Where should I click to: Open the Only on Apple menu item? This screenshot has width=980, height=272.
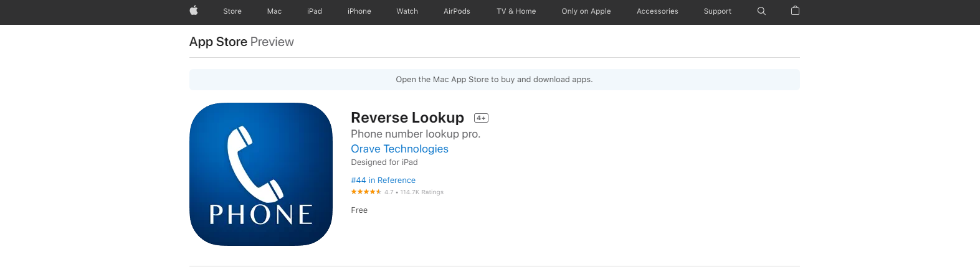586,11
